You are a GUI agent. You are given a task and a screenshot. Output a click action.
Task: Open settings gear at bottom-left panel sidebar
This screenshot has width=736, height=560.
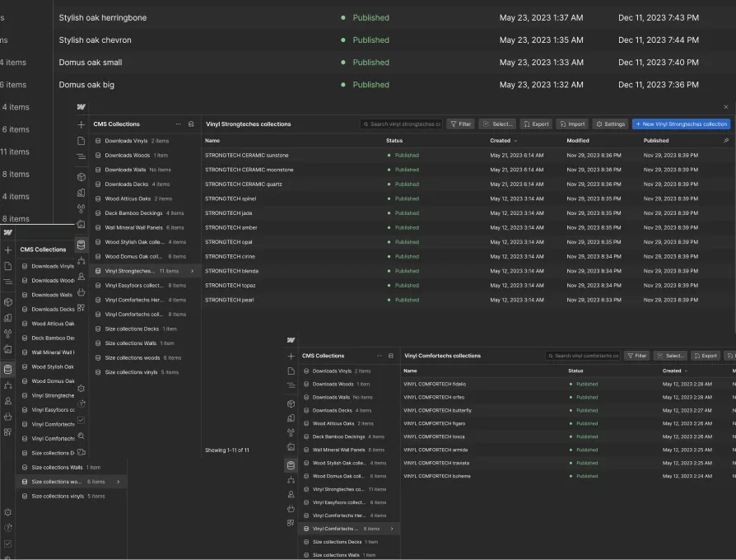[7, 512]
